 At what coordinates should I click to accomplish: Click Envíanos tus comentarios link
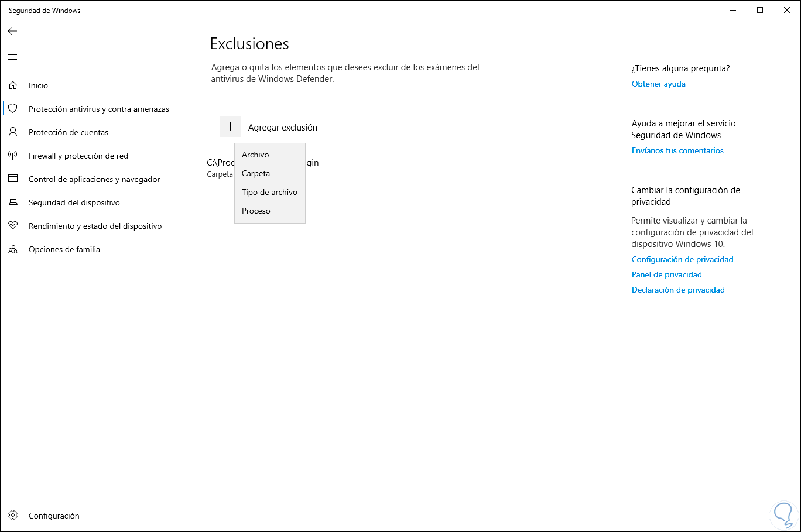tap(677, 150)
